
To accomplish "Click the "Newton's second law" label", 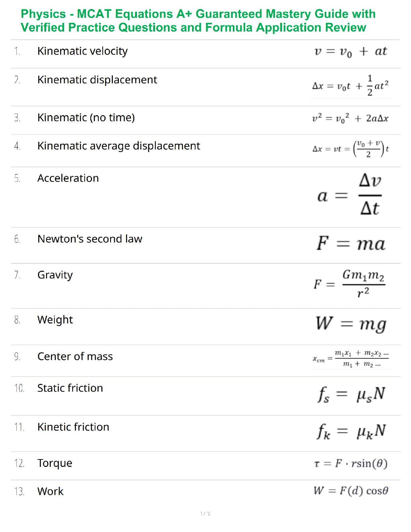I will (x=90, y=239).
